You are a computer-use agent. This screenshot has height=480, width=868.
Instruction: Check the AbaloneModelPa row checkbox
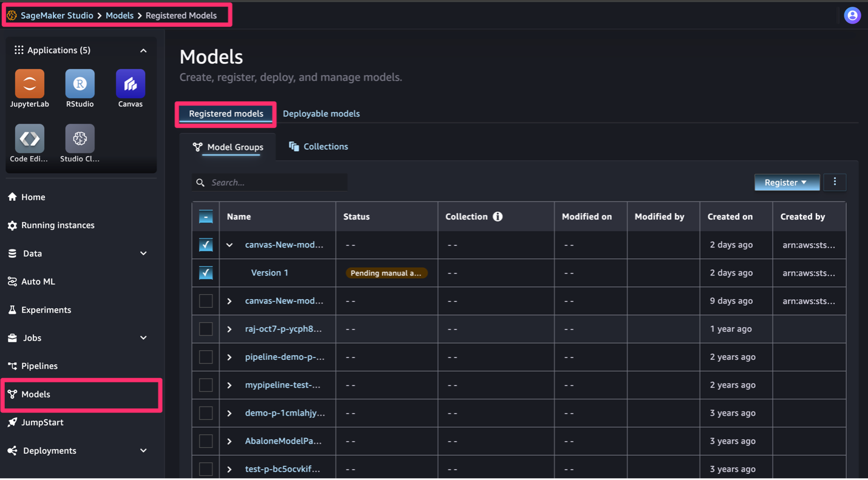(206, 441)
